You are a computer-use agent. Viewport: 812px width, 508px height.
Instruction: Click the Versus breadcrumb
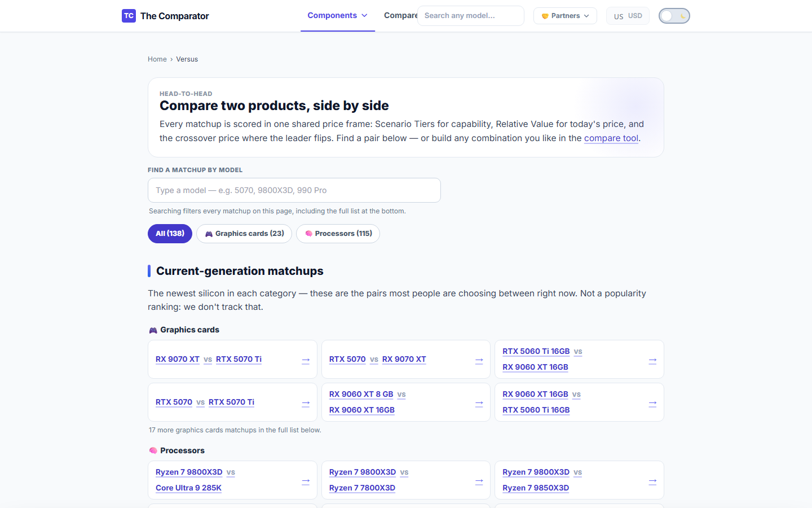click(187, 59)
